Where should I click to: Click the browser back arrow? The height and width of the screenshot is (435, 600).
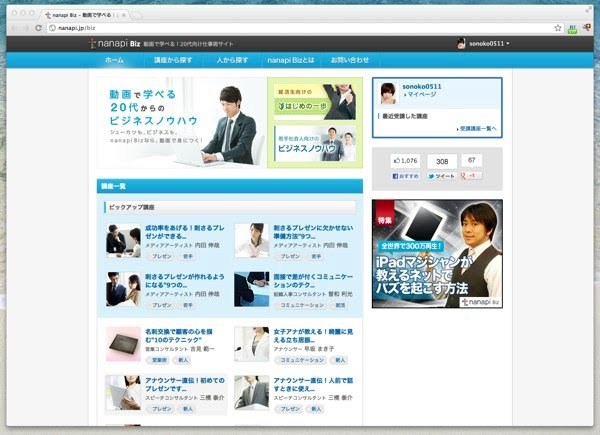11,28
